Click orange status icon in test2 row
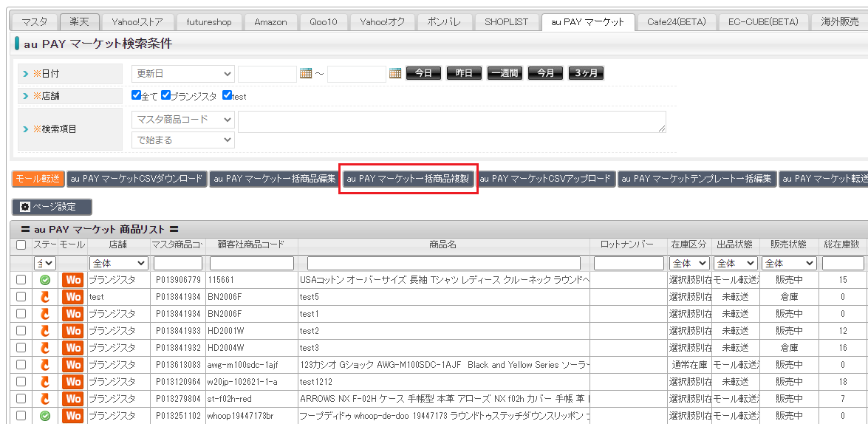This screenshot has width=868, height=424. pyautogui.click(x=45, y=331)
